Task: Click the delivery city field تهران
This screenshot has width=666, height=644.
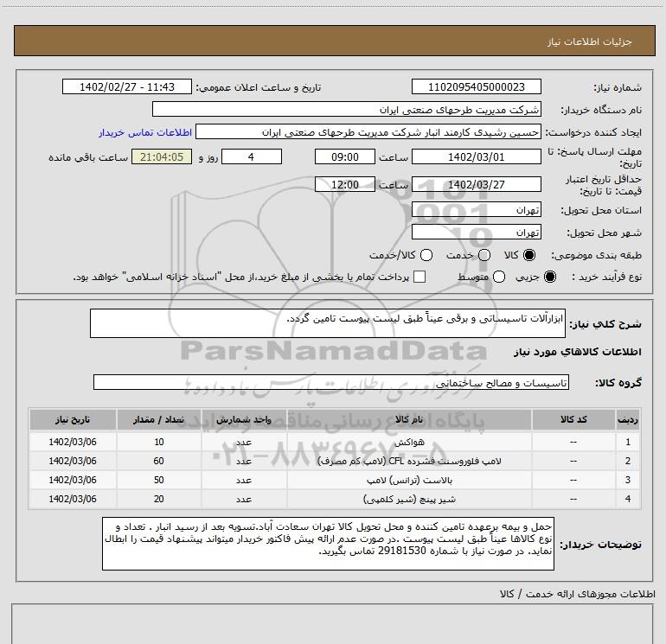Action: pos(476,232)
